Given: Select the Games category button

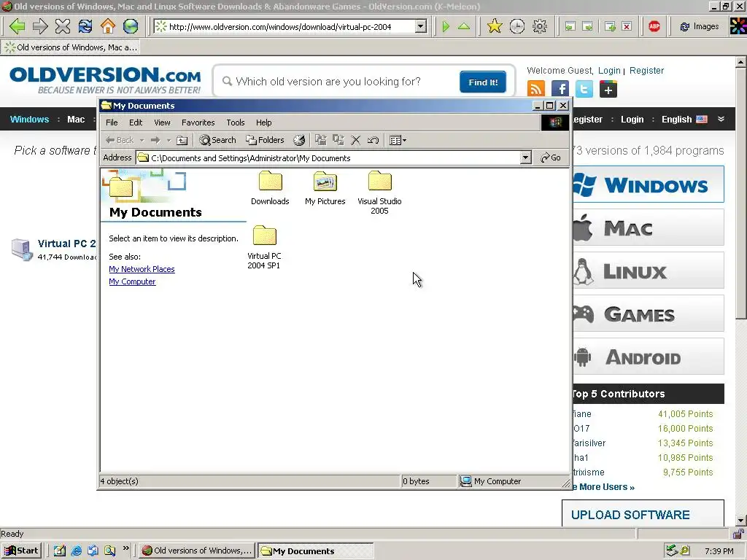Looking at the screenshot, I should [649, 314].
